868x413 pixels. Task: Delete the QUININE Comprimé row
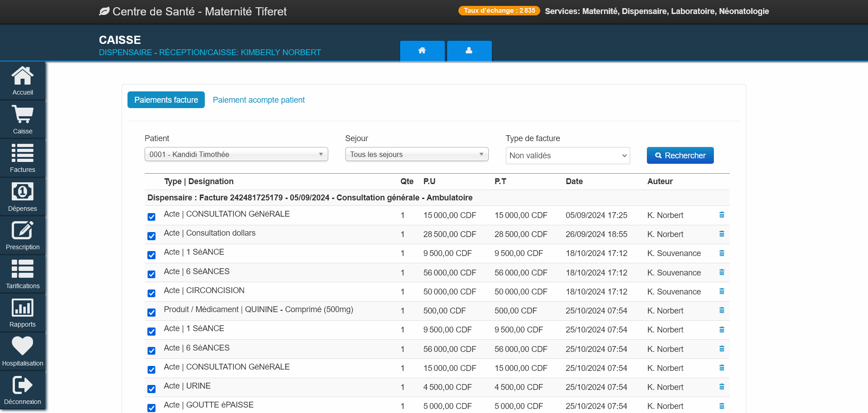point(722,310)
